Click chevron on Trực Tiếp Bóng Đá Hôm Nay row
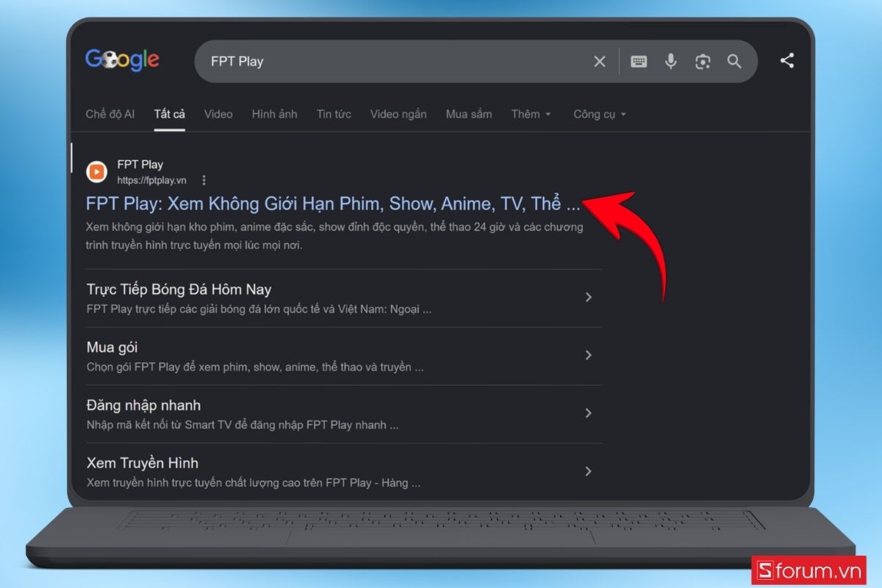Image resolution: width=882 pixels, height=588 pixels. pyautogui.click(x=588, y=297)
